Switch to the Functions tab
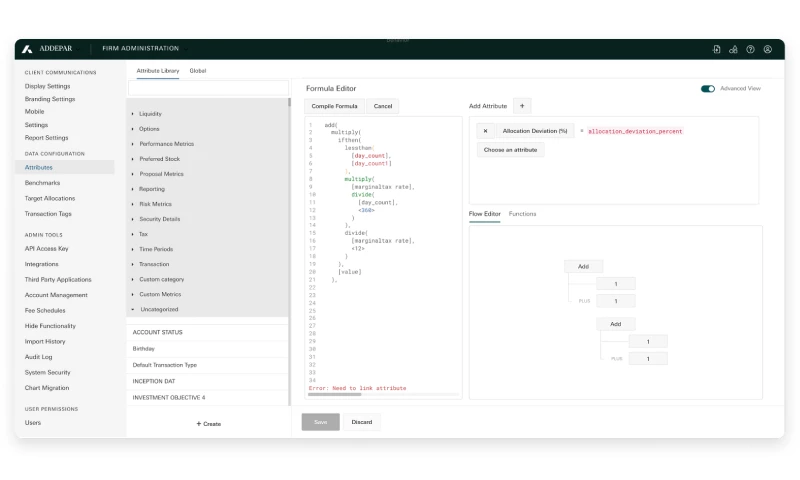Viewport: 800px width, 480px height. (x=522, y=214)
